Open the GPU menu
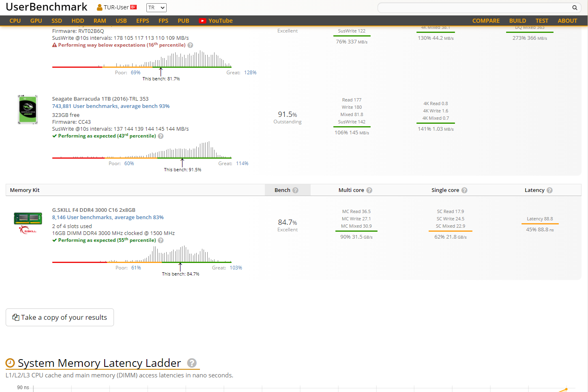The image size is (588, 392). (x=36, y=21)
